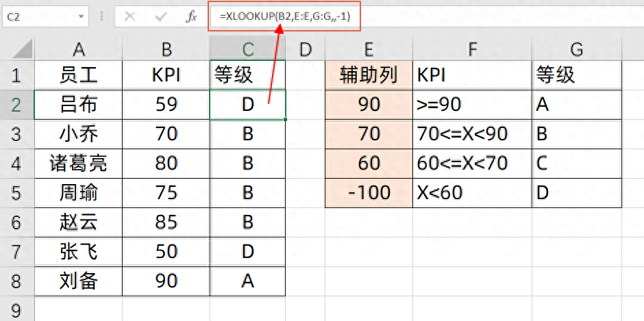Open the Insert Function fx dialog

tap(191, 17)
